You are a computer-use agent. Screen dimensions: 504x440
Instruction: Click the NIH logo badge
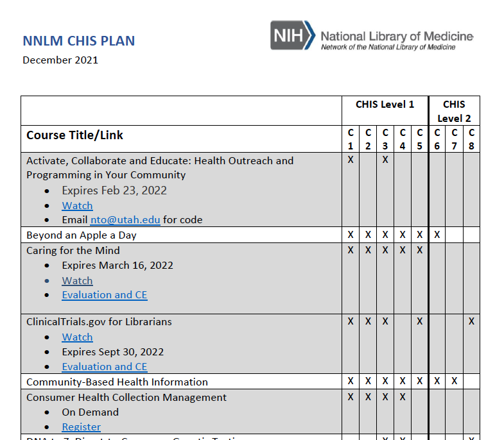(292, 35)
